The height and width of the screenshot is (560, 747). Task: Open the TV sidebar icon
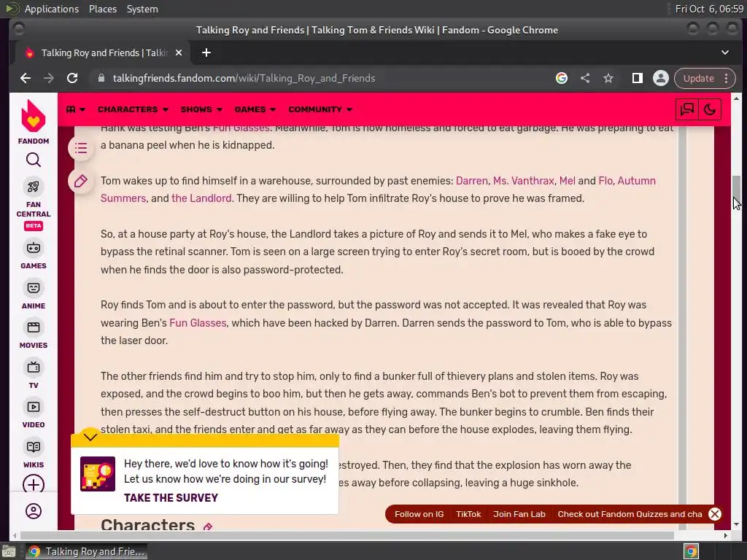[x=34, y=367]
